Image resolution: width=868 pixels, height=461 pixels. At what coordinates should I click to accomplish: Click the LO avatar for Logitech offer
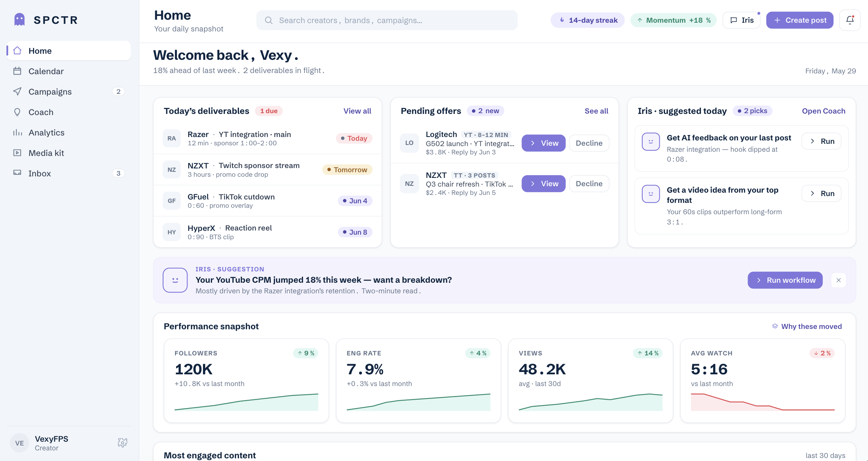tap(409, 143)
